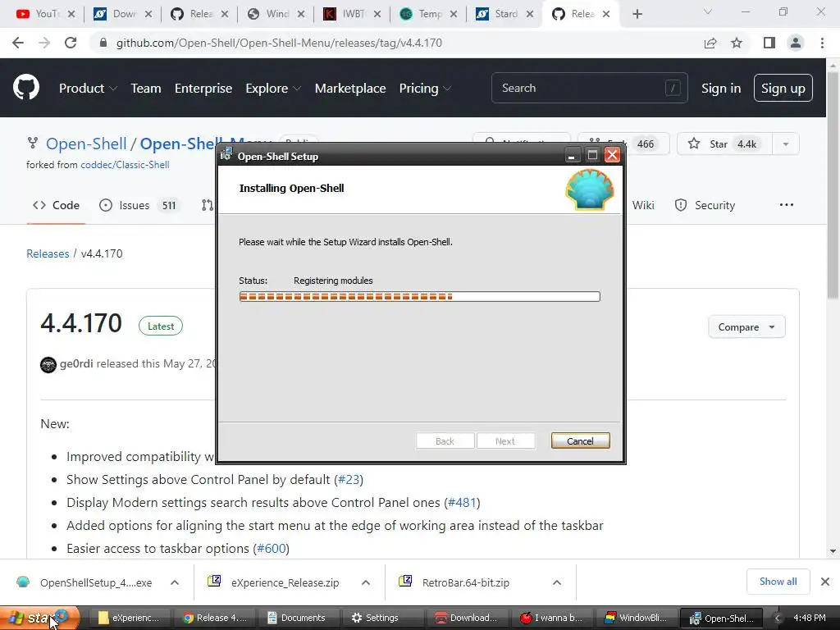Screen dimensions: 840x630
Task: Click the Sign up button
Action: coord(783,89)
